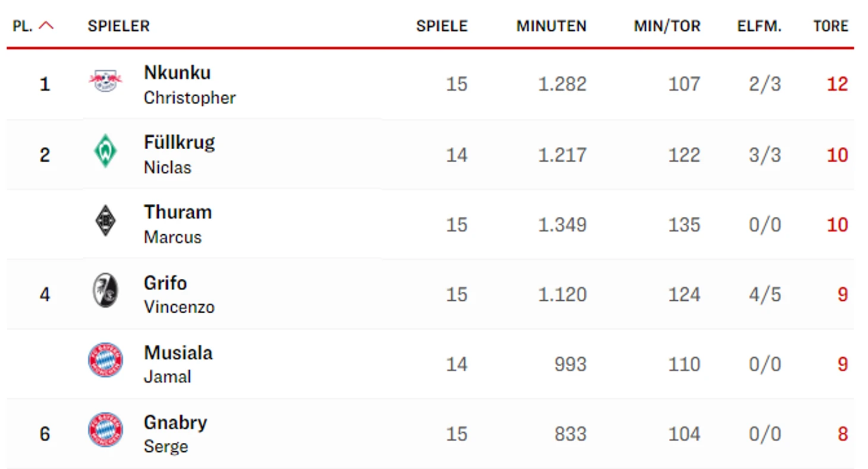Open Füllkrug Niclas player link
This screenshot has height=469, width=868.
(179, 155)
